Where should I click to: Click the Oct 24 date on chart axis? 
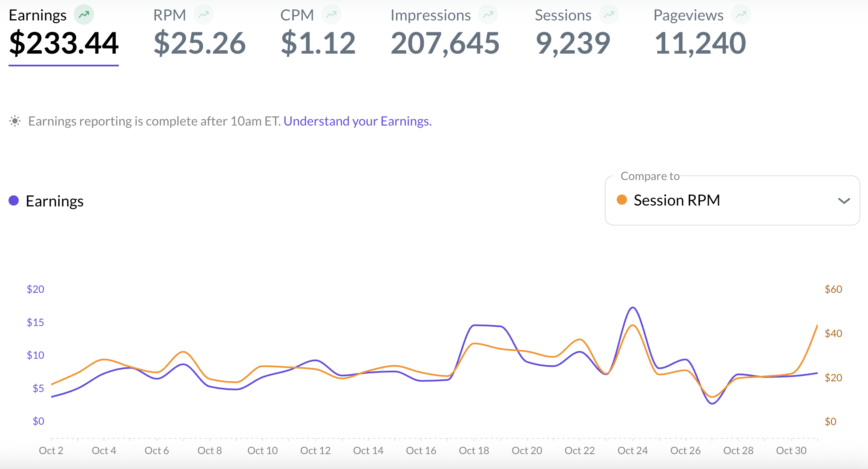(x=632, y=451)
